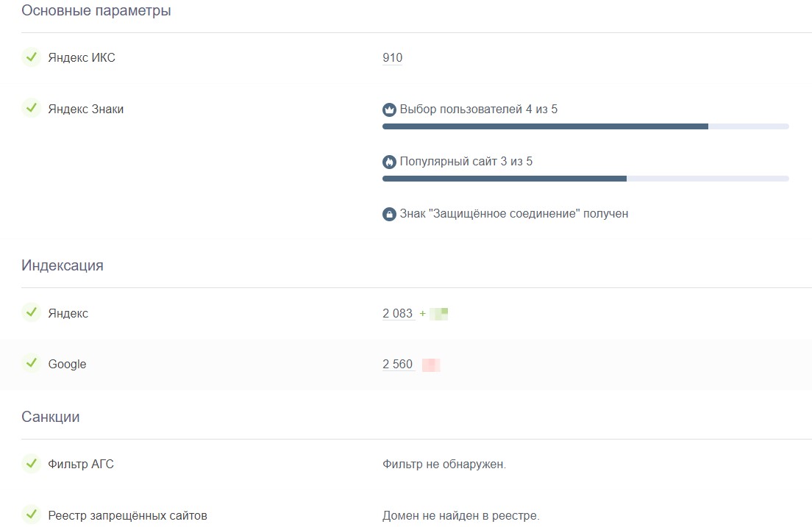The width and height of the screenshot is (812, 527).
Task: Click the blurred green change badge for Яндекс
Action: pos(438,314)
